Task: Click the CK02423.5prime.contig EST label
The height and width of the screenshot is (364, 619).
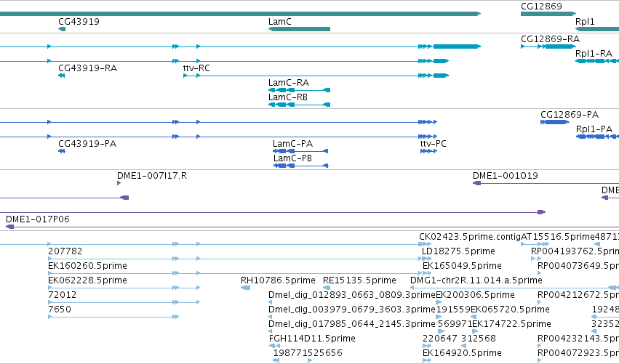Action: point(470,237)
